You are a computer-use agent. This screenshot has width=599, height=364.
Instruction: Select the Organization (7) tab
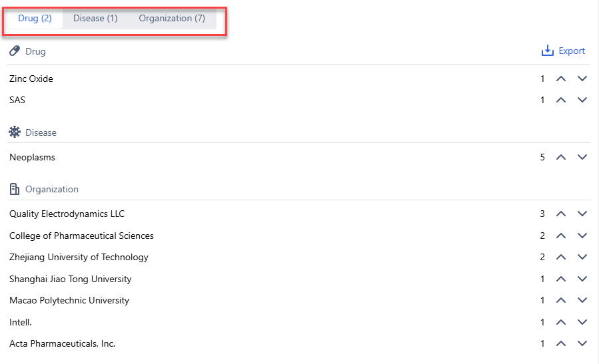(172, 19)
